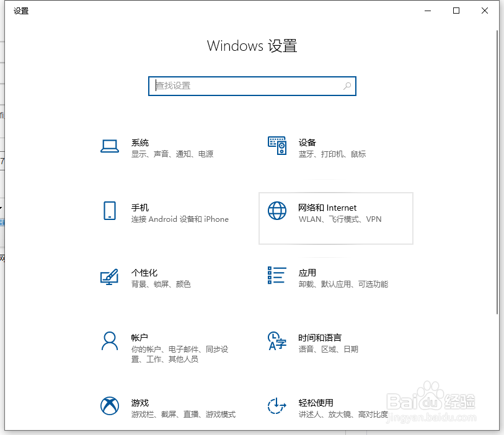
Task: Open the 系统 settings title
Action: pos(140,143)
